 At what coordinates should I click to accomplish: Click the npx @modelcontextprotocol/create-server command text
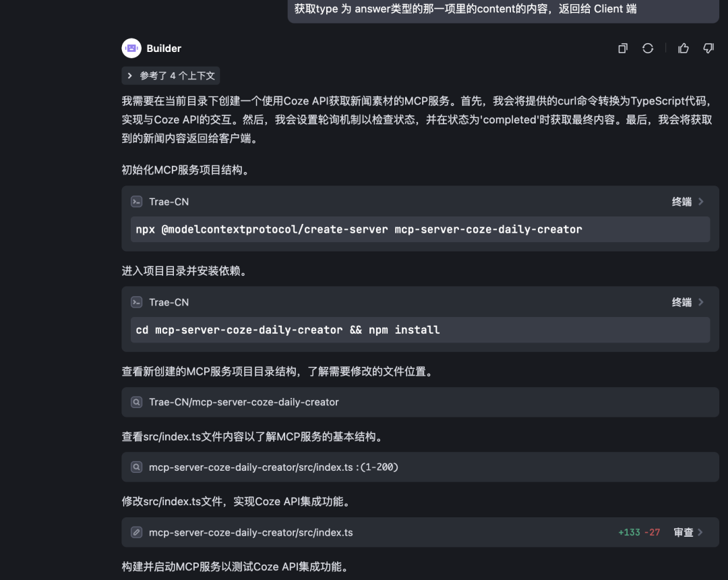point(359,229)
